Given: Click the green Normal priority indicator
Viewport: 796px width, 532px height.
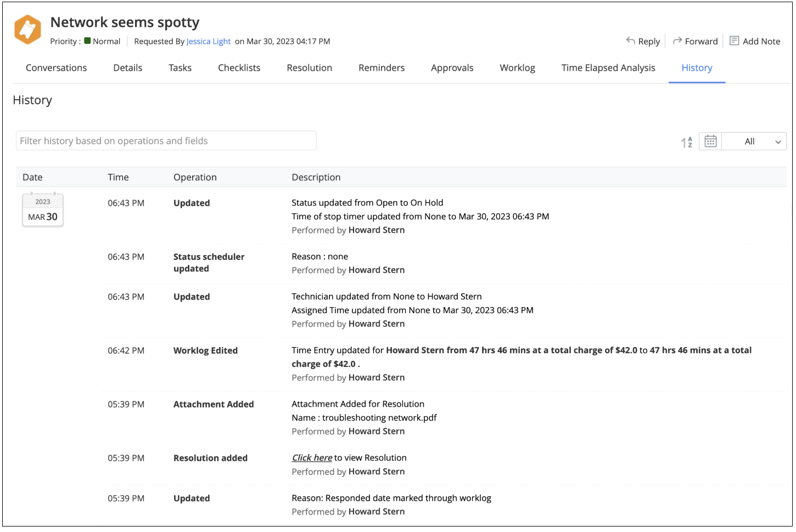Looking at the screenshot, I should tap(87, 41).
